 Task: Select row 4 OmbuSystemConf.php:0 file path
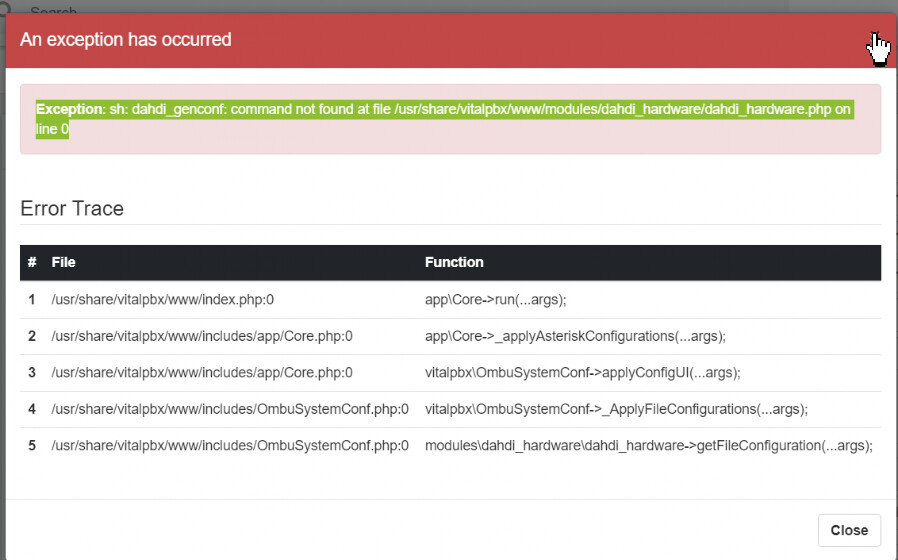click(x=230, y=409)
